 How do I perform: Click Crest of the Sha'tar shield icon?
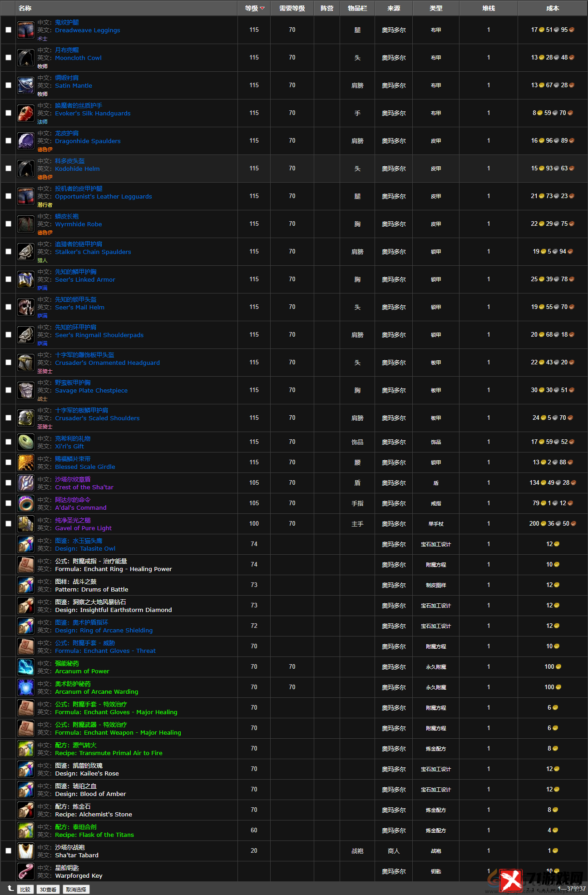26,483
